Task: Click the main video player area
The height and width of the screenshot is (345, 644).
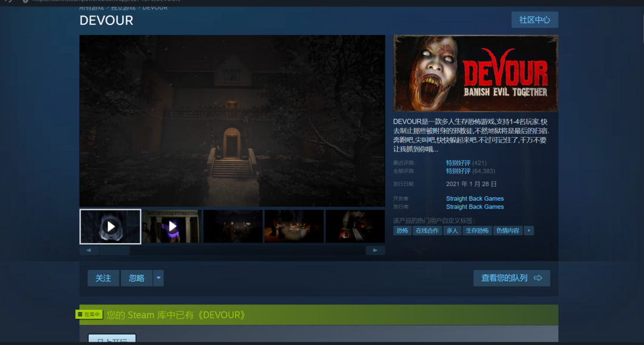Action: 233,121
